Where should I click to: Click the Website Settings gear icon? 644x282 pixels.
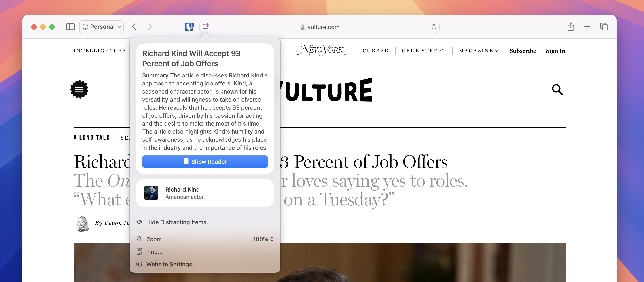pos(139,264)
